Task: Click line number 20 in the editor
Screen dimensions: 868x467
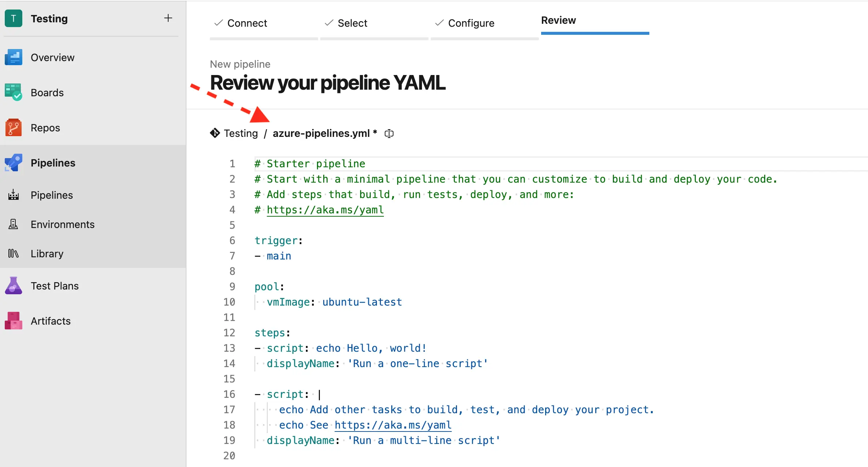Action: (229, 456)
